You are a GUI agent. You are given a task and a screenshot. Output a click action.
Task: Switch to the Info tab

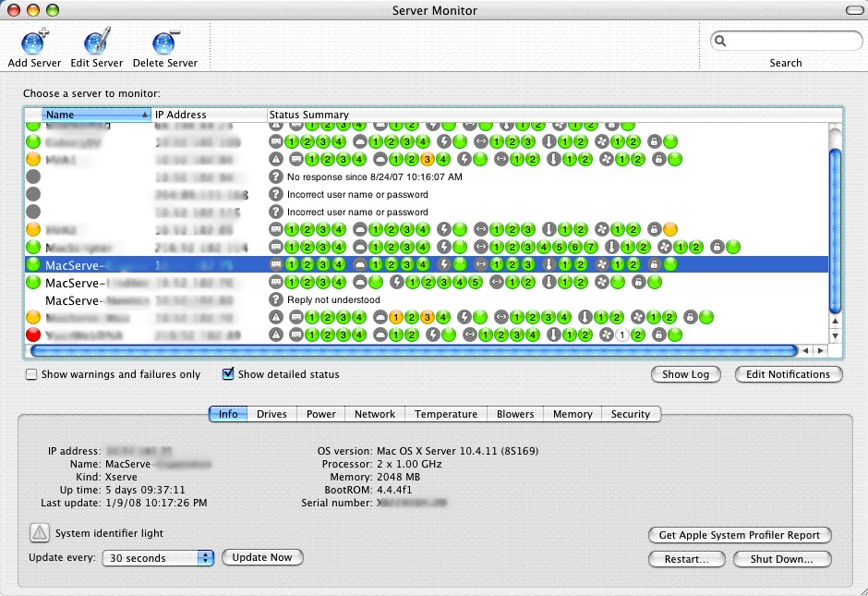coord(228,414)
